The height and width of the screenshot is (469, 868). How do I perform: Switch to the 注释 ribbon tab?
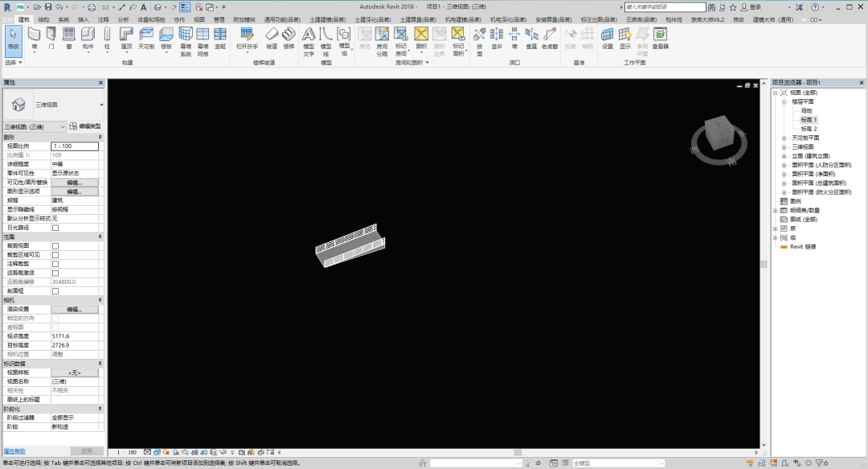[104, 19]
